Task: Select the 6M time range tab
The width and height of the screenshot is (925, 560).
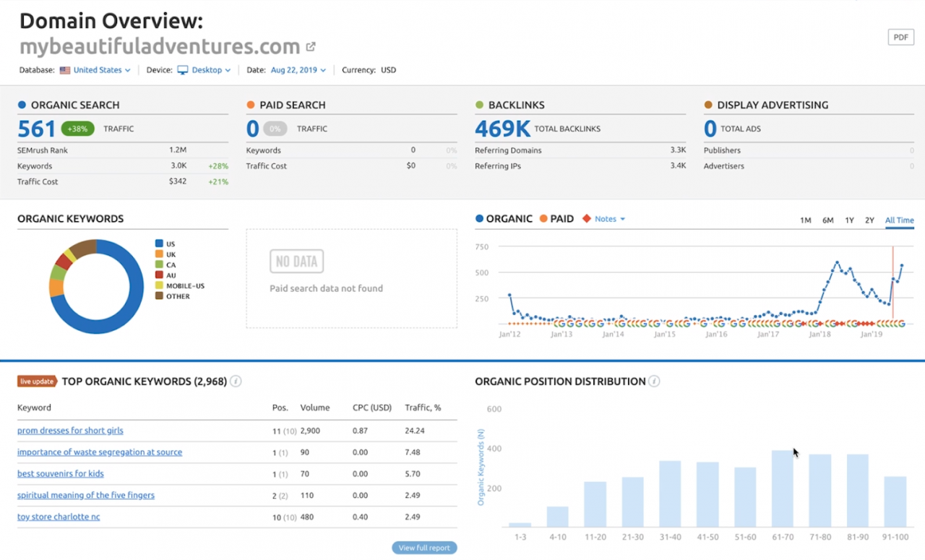Action: (x=828, y=220)
